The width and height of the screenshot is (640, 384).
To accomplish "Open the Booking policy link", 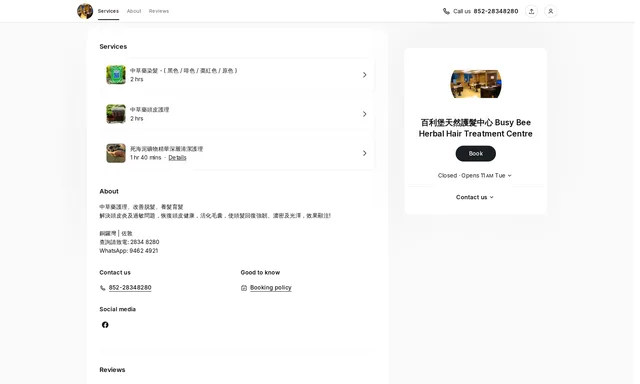I will tap(271, 288).
